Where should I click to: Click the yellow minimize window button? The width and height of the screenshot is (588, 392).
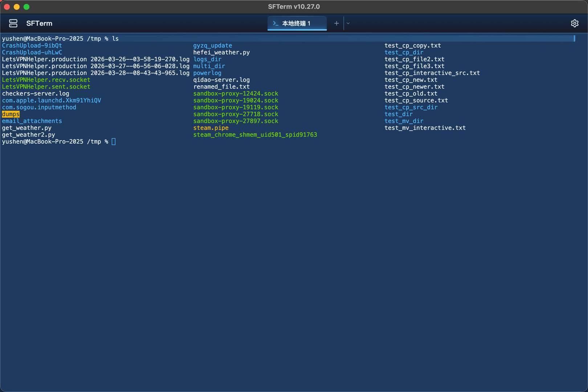point(16,7)
